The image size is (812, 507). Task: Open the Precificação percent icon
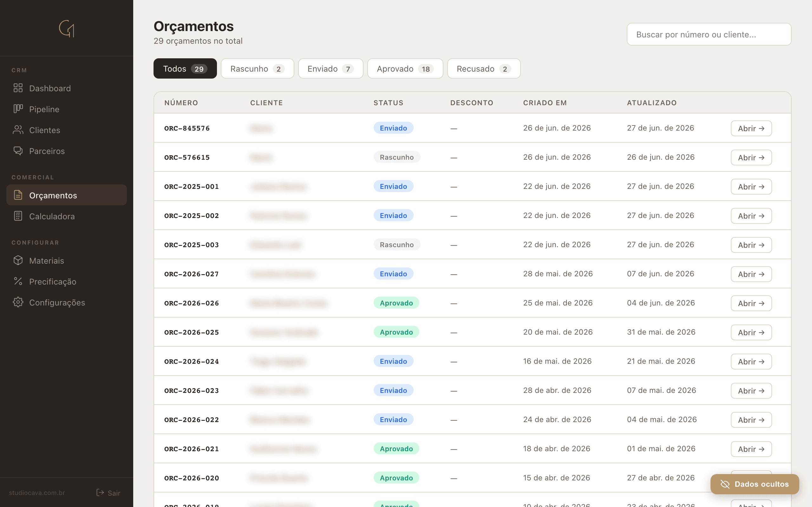(18, 281)
